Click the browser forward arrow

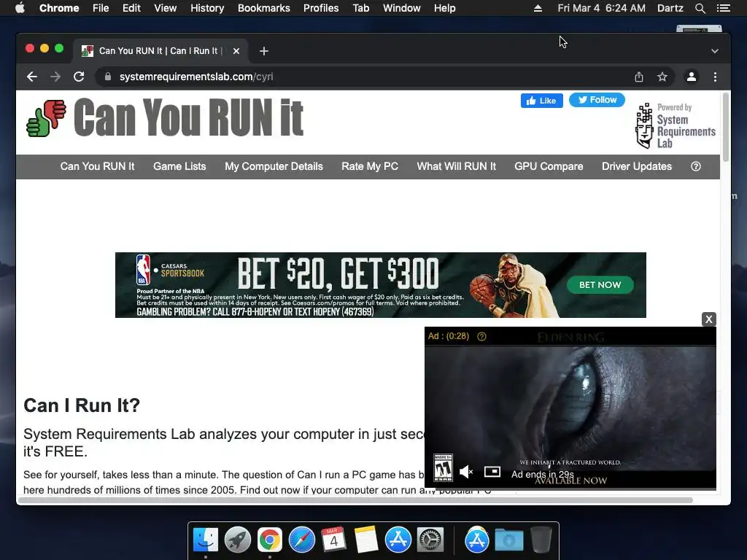point(55,77)
